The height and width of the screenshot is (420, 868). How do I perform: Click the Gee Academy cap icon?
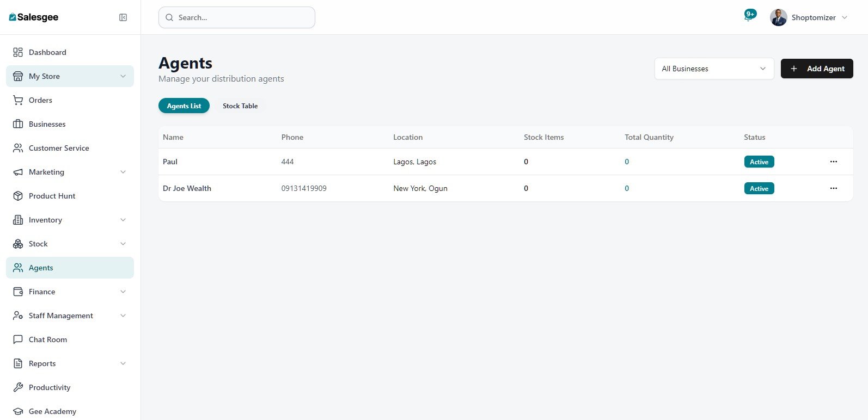coord(18,411)
